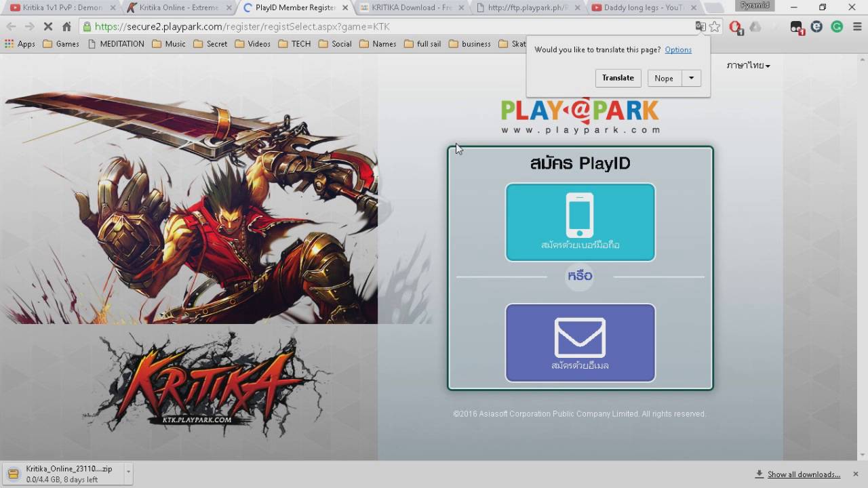The image size is (868, 488).
Task: Bookmark this page with the star icon
Action: click(x=715, y=26)
